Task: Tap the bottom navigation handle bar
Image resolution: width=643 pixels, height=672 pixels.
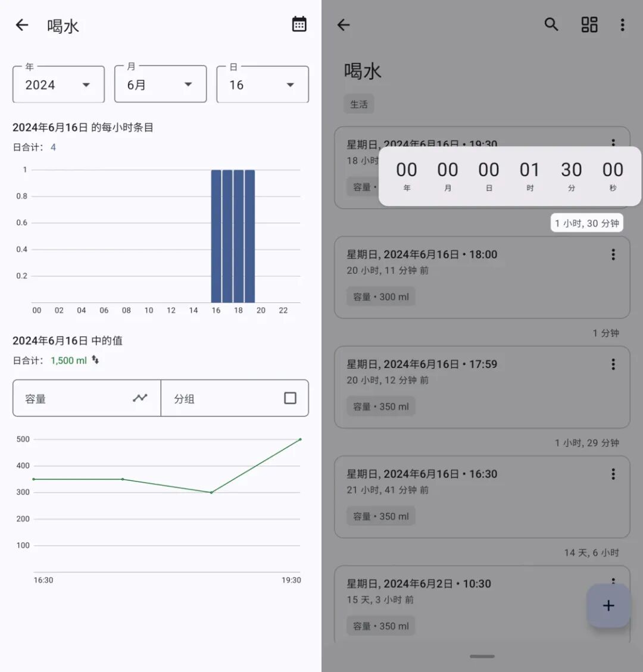Action: click(x=482, y=656)
